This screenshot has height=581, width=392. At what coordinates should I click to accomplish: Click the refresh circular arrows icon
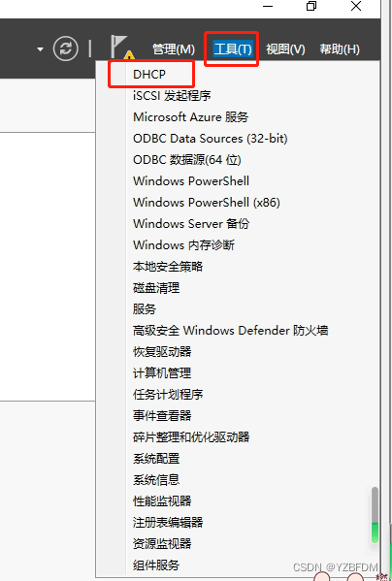[66, 48]
